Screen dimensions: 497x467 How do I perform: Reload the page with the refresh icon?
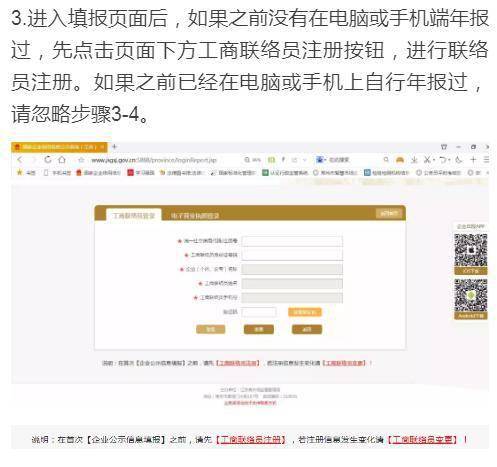pos(48,160)
